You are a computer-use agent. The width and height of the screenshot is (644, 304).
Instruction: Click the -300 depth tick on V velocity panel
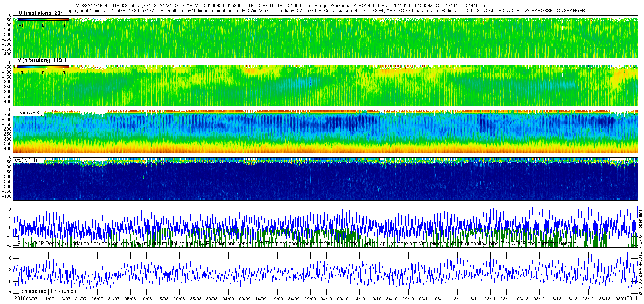[8, 92]
